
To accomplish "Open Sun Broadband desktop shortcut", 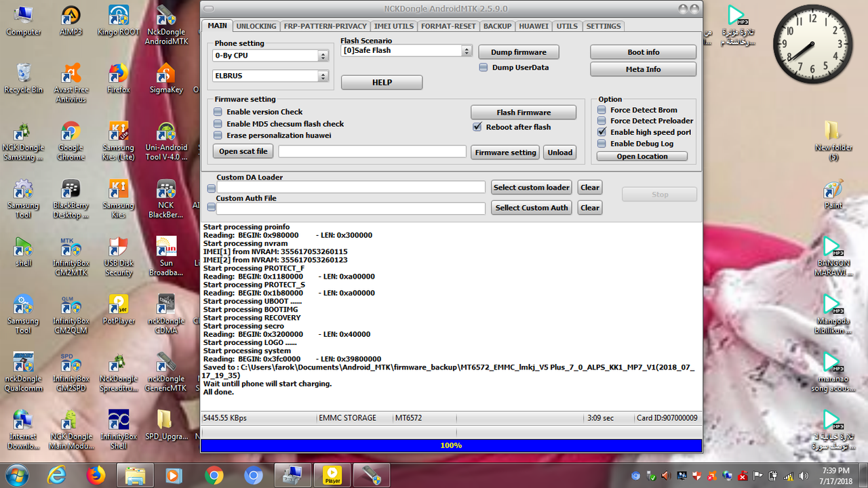I will (166, 256).
